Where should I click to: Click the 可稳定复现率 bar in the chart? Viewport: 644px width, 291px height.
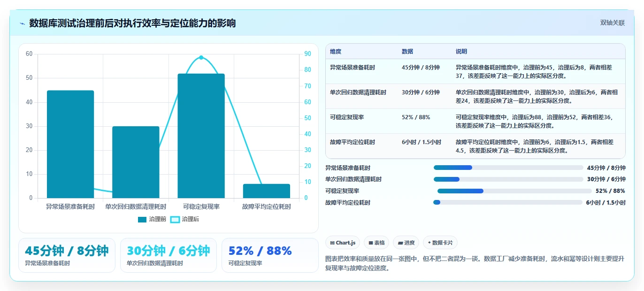pyautogui.click(x=201, y=136)
